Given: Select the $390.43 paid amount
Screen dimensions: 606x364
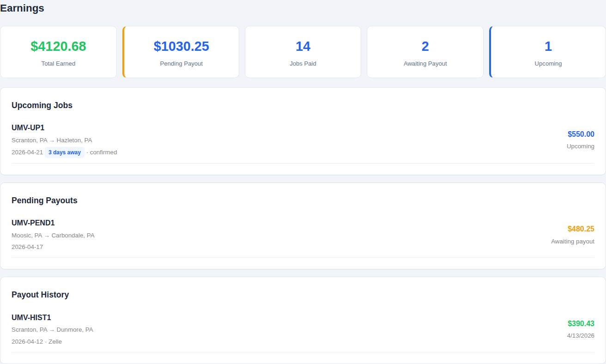Looking at the screenshot, I should click(581, 324).
